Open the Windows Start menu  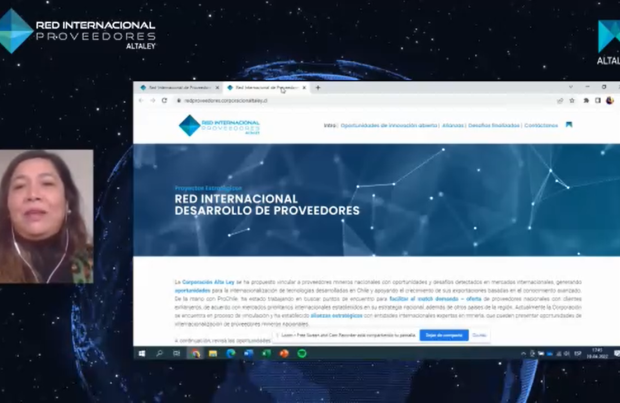pos(142,354)
